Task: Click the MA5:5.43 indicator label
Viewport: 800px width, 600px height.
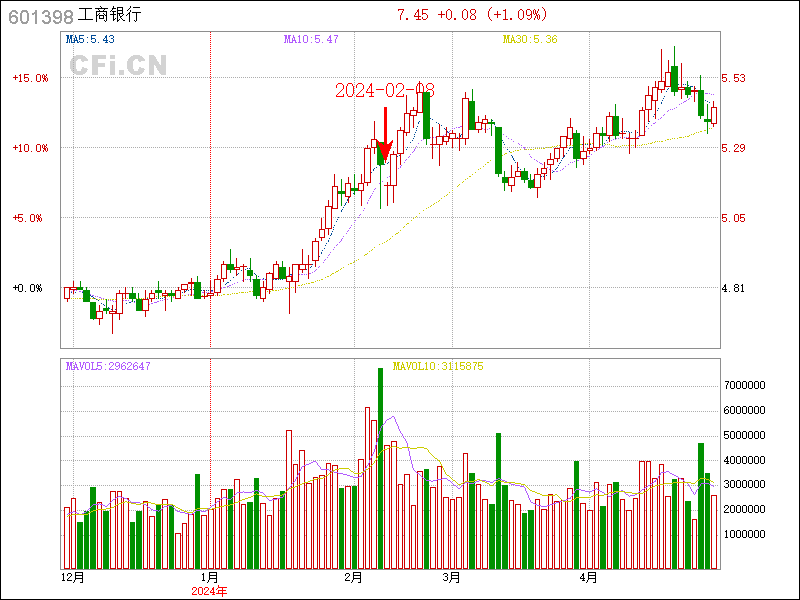Action: click(x=90, y=39)
